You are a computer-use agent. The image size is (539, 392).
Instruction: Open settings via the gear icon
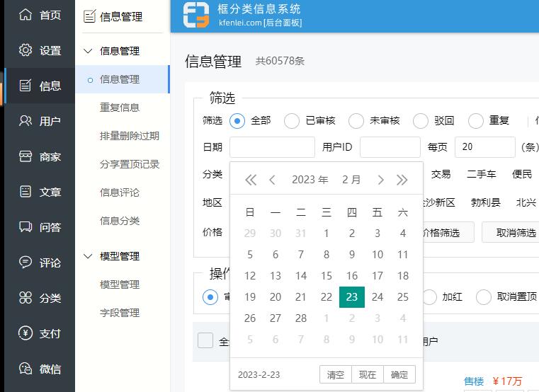[x=25, y=50]
